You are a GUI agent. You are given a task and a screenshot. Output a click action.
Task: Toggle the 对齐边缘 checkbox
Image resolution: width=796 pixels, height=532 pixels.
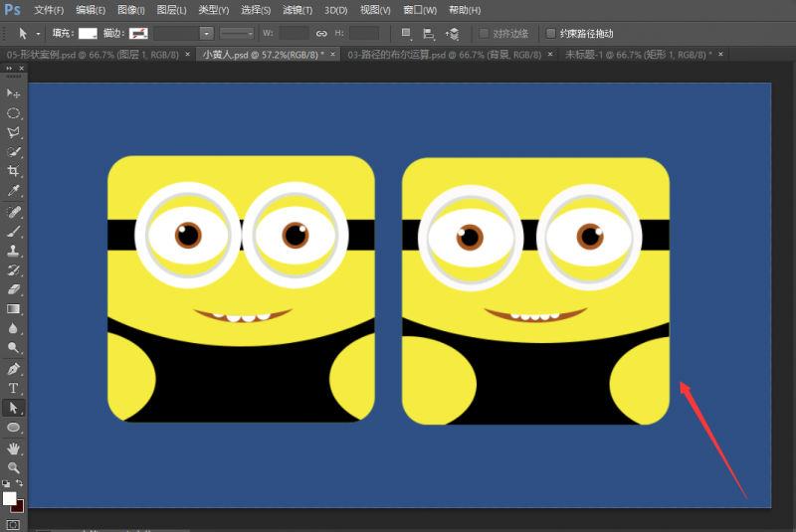click(486, 33)
